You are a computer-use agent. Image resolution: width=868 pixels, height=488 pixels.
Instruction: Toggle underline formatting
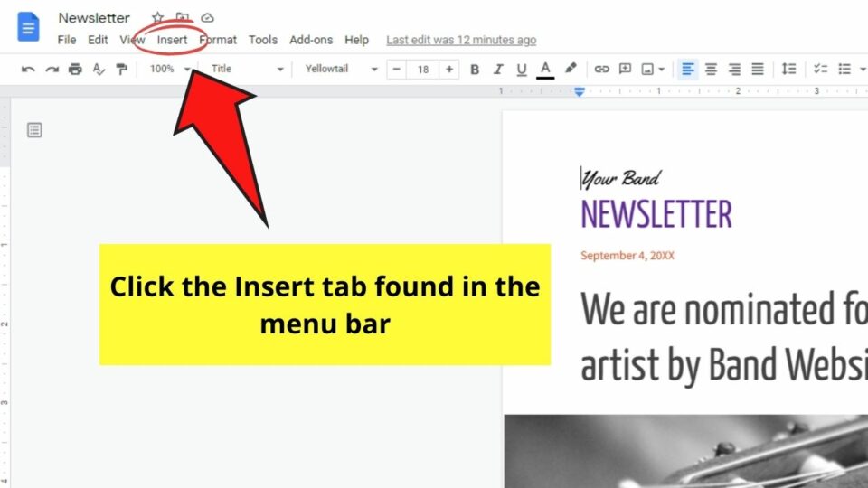(521, 70)
